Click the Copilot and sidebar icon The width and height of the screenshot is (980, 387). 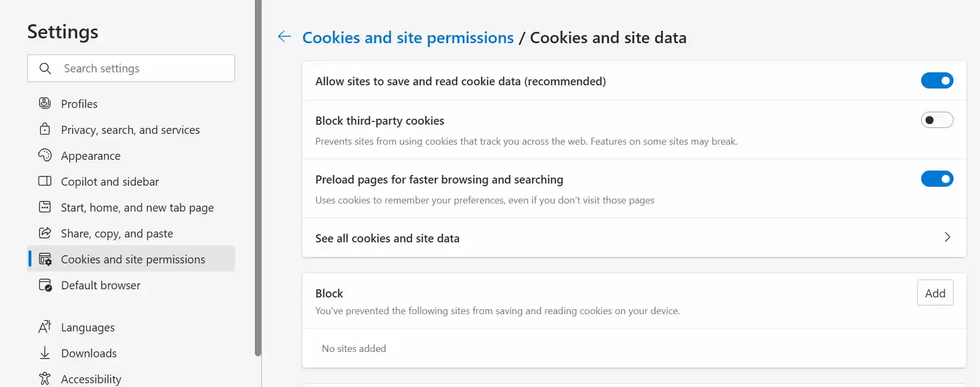45,181
